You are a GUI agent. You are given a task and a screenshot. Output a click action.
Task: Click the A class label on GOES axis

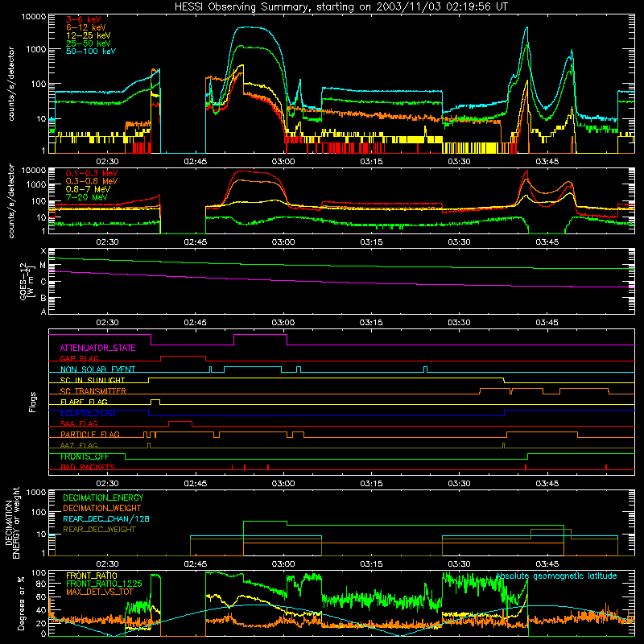43,312
